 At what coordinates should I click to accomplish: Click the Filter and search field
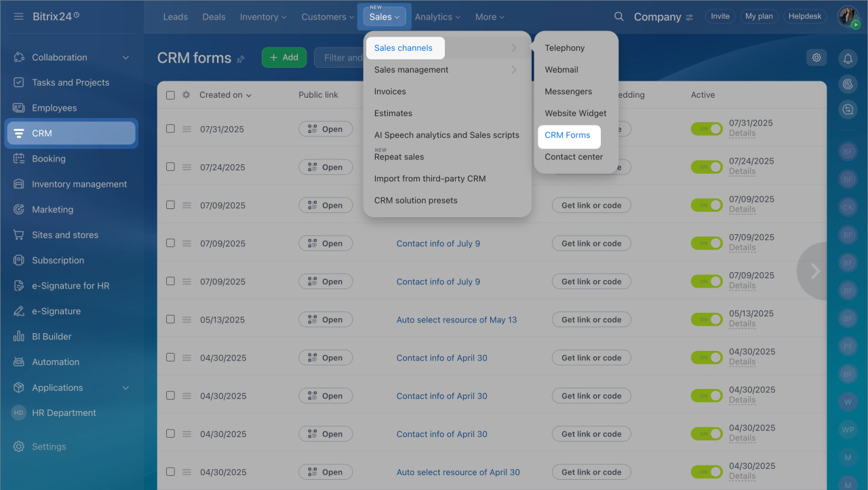coord(339,58)
